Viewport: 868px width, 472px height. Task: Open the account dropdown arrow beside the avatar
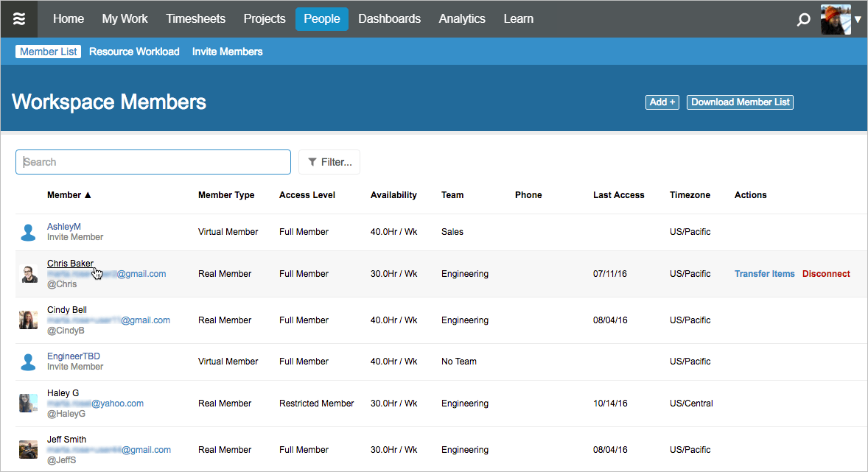[x=859, y=20]
